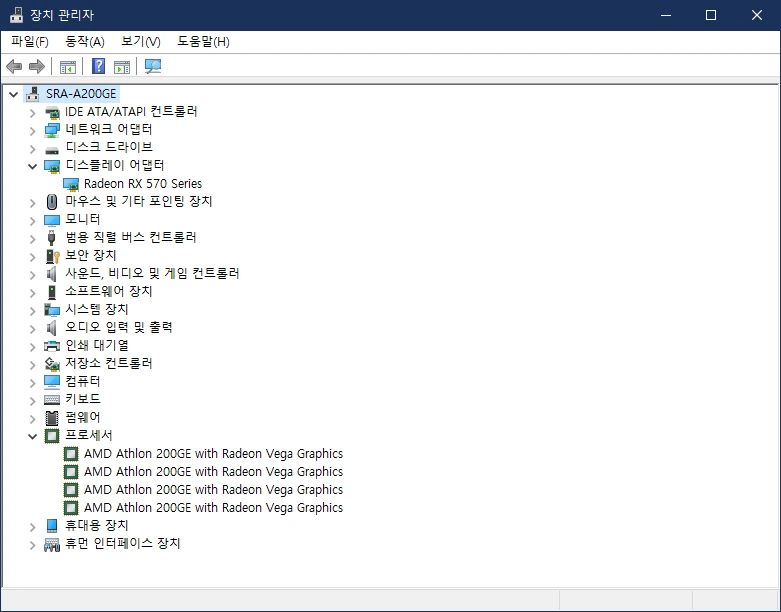Image resolution: width=781 pixels, height=612 pixels.
Task: Click the 휴대용 장치 icon
Action: (x=52, y=525)
